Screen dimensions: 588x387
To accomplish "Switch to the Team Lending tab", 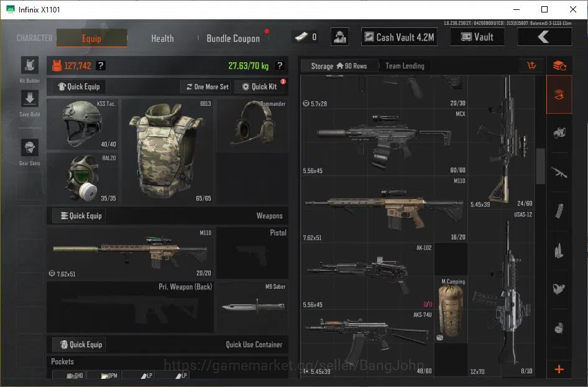I will 405,66.
